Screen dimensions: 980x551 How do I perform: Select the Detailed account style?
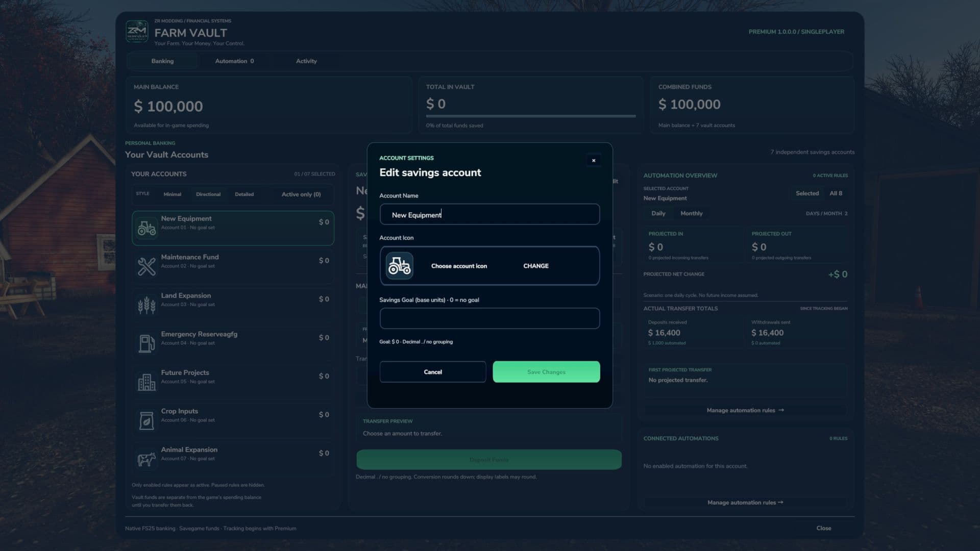(x=244, y=194)
